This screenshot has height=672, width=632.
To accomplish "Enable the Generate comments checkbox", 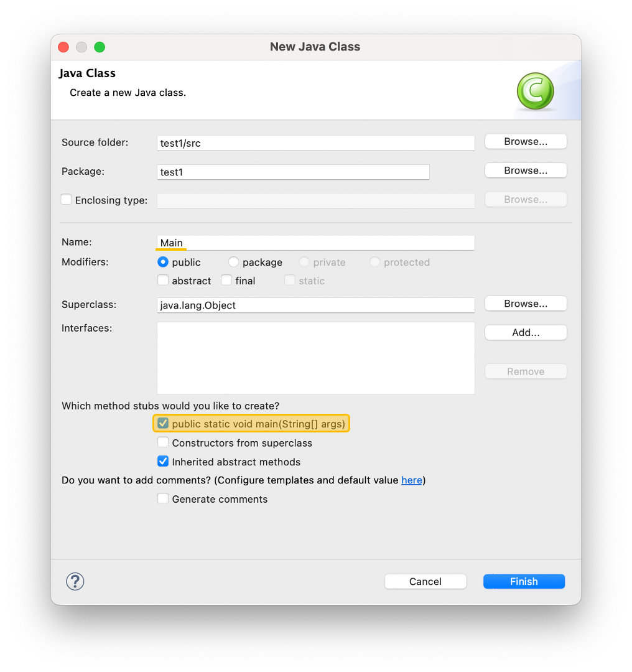I will pos(163,498).
